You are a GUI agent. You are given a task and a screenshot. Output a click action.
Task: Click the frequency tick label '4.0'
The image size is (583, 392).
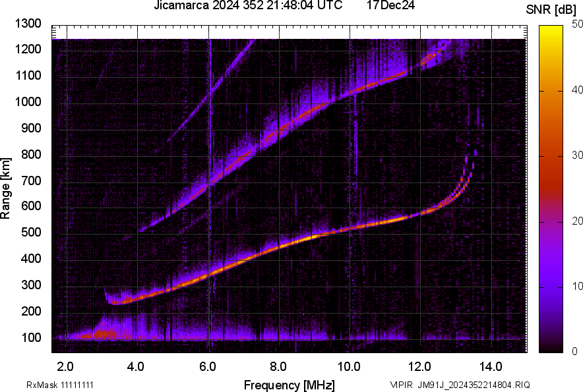click(x=135, y=367)
